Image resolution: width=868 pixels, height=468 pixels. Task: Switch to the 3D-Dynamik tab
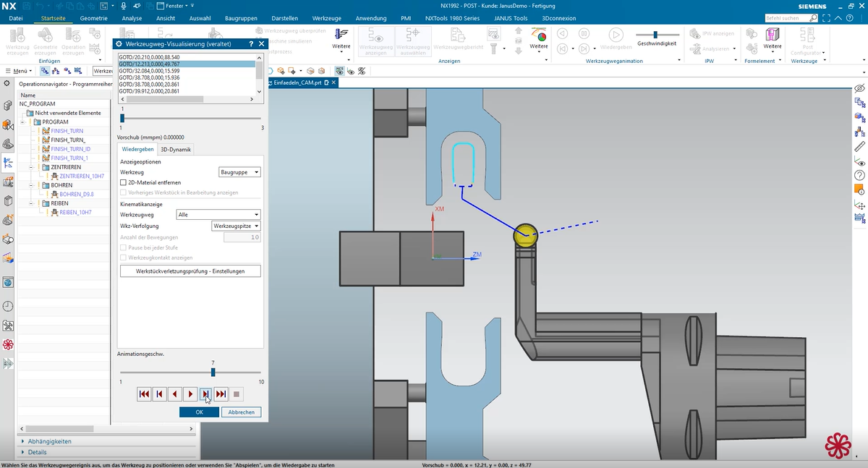(176, 150)
